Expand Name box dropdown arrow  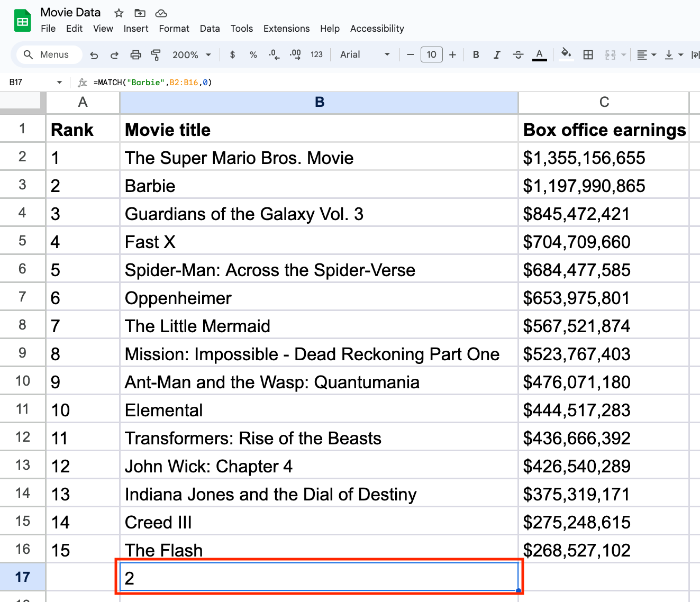click(x=59, y=83)
